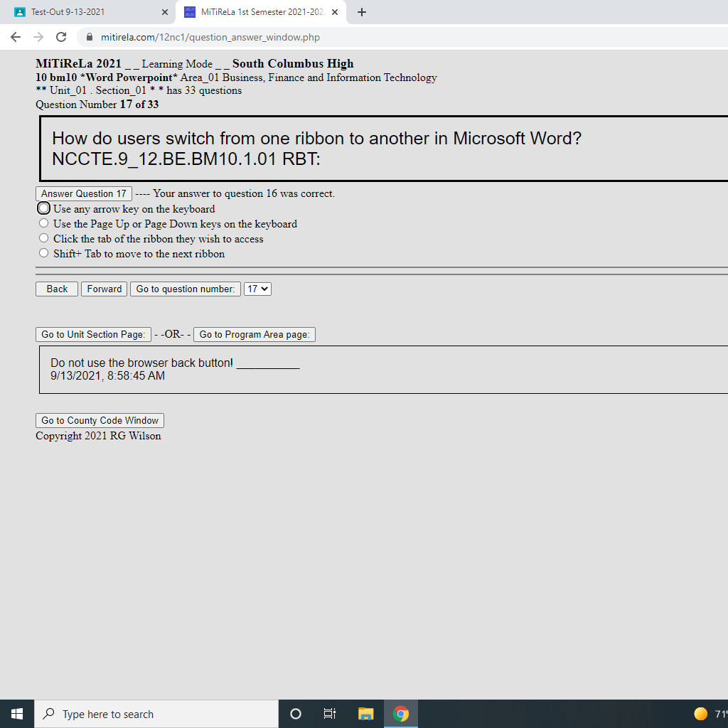Viewport: 728px width, 728px height.
Task: Click the search magnifier icon in taskbar
Action: pos(49,714)
